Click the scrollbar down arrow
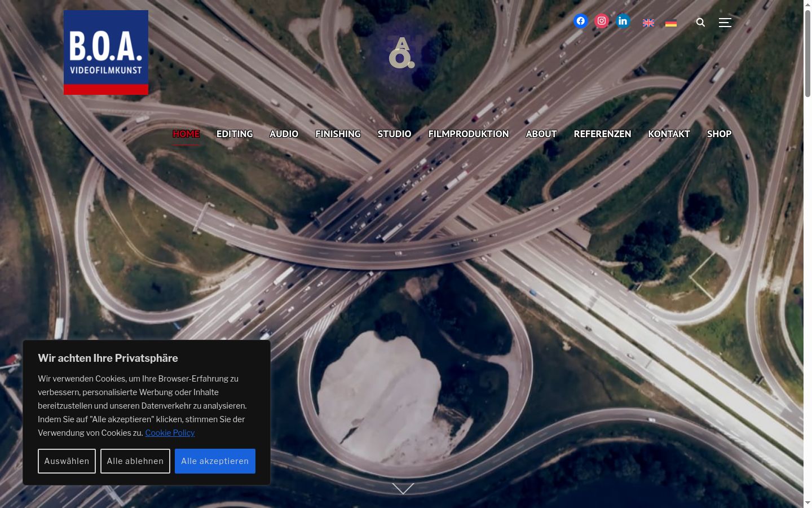 click(807, 503)
